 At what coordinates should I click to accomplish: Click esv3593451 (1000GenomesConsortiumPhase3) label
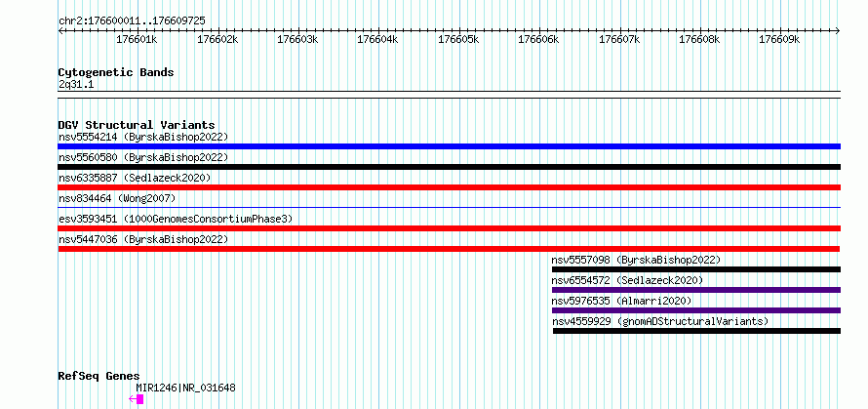175,219
